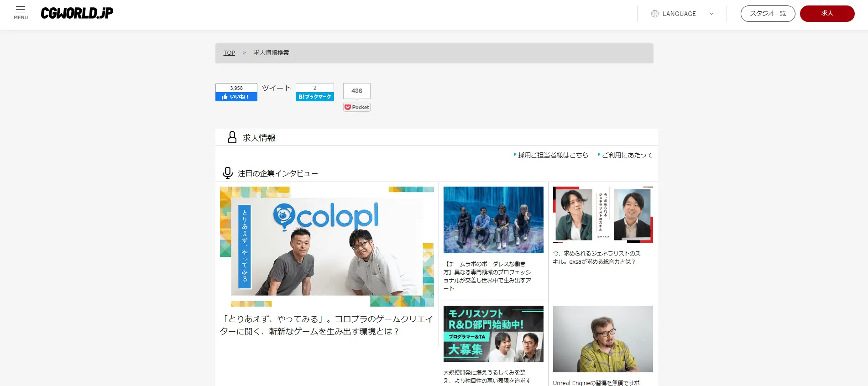Open Unreal Engineの習得 article link
This screenshot has width=868, height=386.
(596, 383)
